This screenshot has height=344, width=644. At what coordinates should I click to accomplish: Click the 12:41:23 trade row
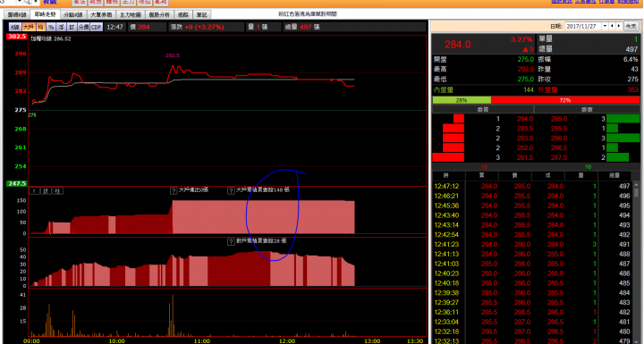(531, 245)
